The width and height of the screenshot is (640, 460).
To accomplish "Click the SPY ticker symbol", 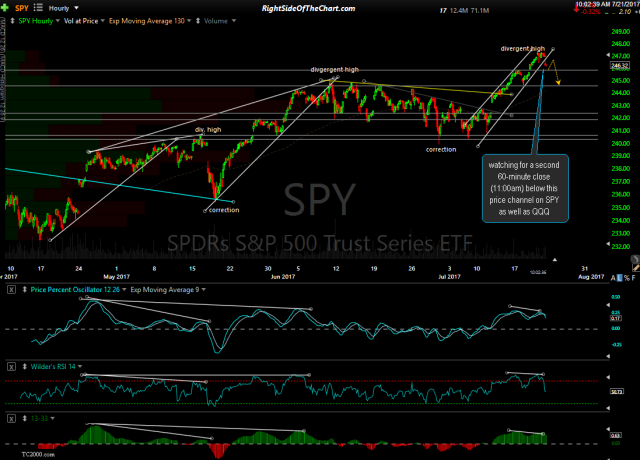I will [x=22, y=8].
